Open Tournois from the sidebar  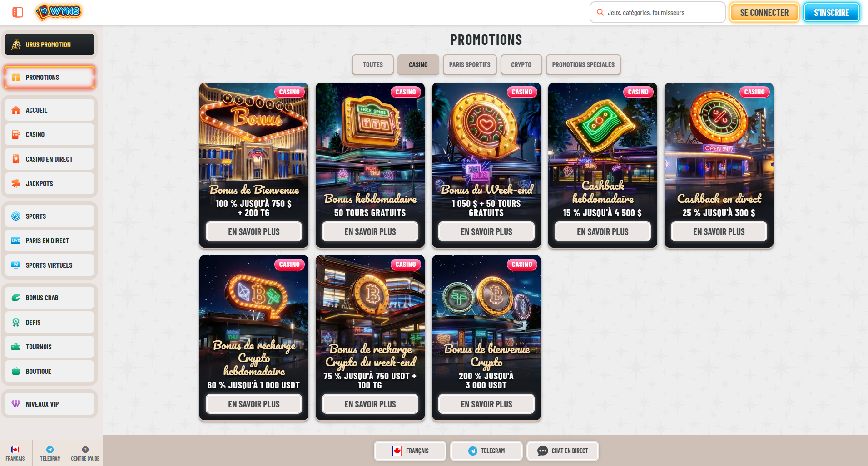[x=50, y=347]
